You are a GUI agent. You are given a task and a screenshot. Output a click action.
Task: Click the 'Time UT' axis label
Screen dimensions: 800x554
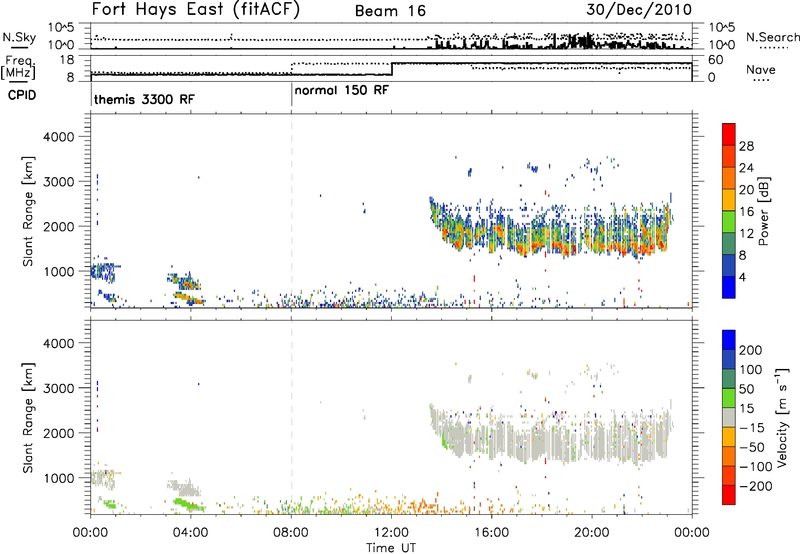[391, 548]
